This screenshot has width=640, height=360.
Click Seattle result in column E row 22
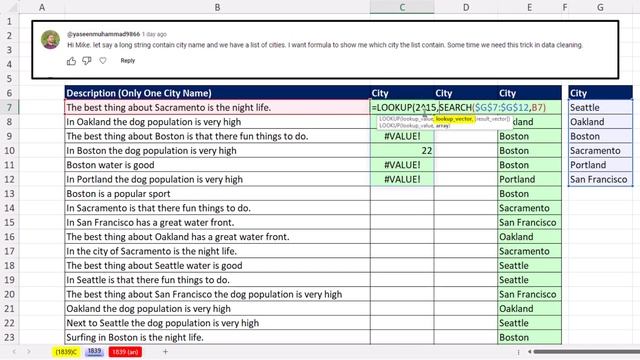click(529, 323)
